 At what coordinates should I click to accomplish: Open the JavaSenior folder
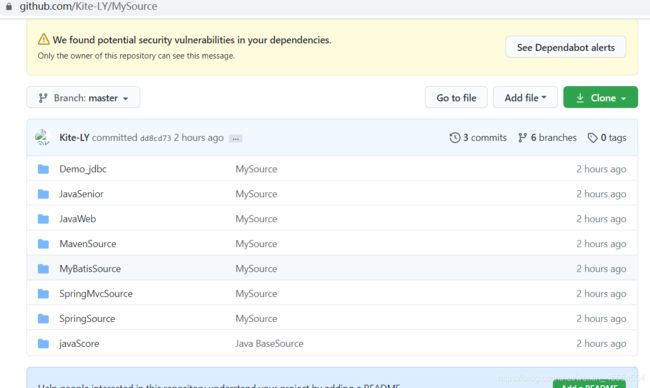coord(81,194)
